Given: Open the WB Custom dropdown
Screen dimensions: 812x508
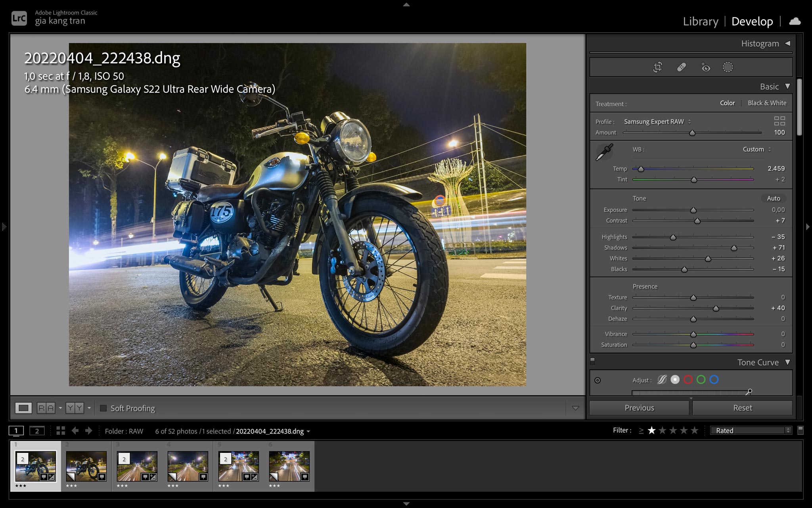Looking at the screenshot, I should coord(757,149).
